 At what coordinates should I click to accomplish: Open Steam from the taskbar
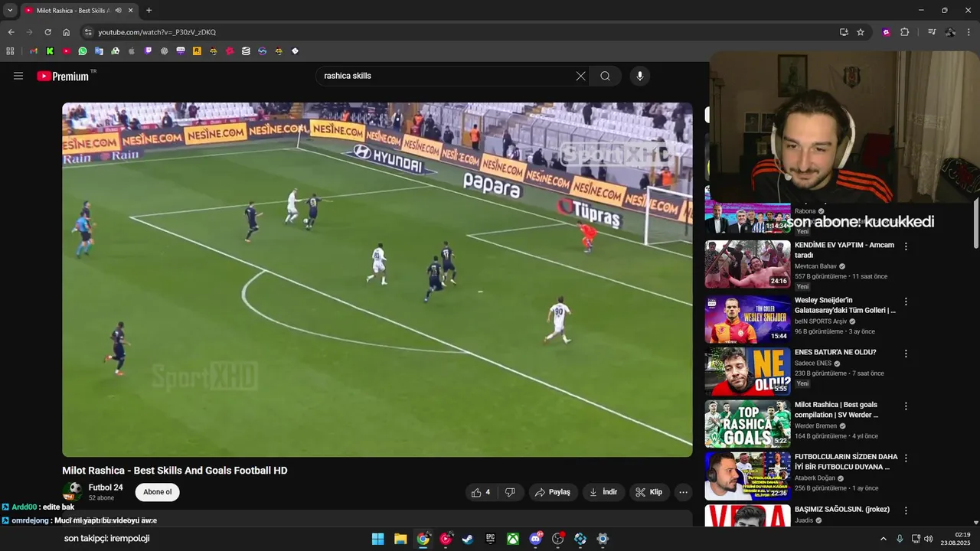(x=468, y=539)
